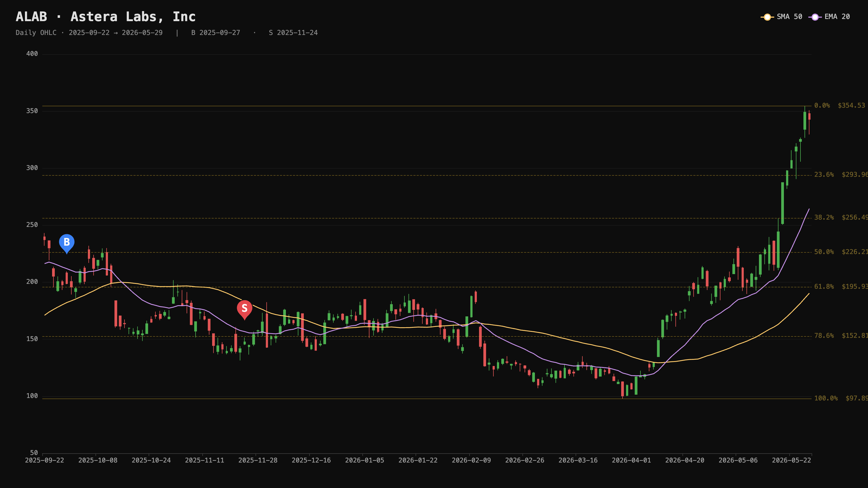Click the 350 price axis label
Screen dimensions: 868x488
(x=32, y=111)
